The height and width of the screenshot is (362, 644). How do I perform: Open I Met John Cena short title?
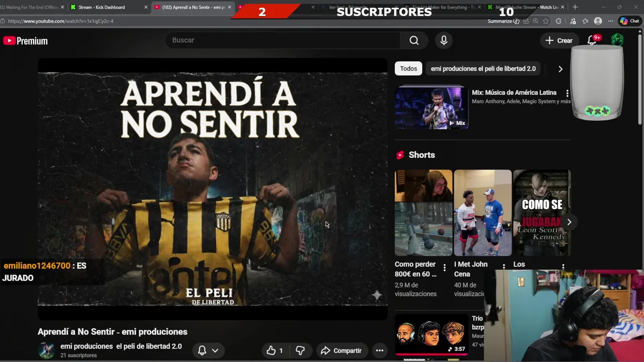pos(471,269)
